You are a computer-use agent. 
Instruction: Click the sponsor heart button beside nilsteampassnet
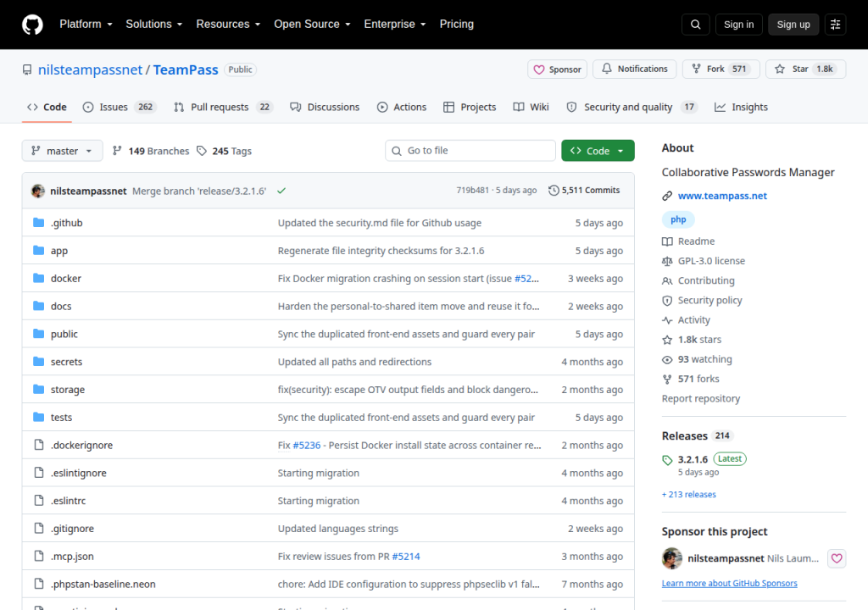[x=837, y=558]
